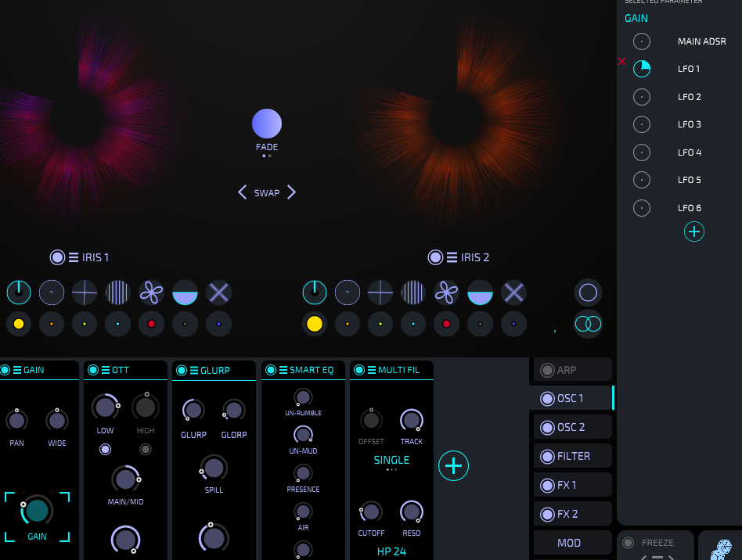Select the X-shaped icon under IRIS 2

tap(514, 293)
